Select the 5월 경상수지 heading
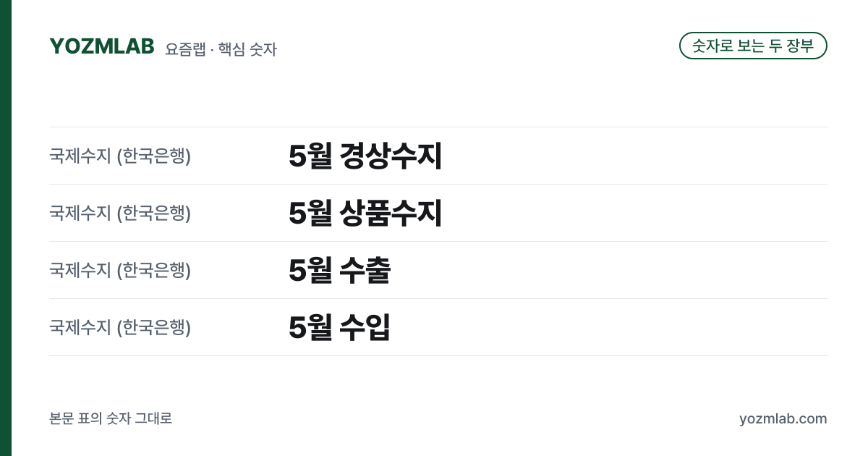This screenshot has width=868, height=456. [x=365, y=156]
